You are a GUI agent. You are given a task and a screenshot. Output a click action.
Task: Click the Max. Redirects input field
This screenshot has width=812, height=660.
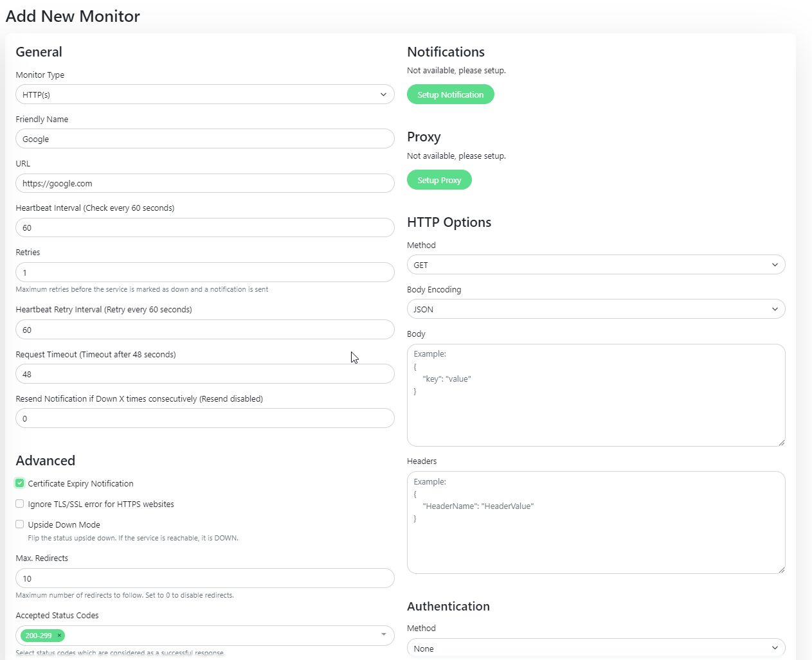coord(204,578)
